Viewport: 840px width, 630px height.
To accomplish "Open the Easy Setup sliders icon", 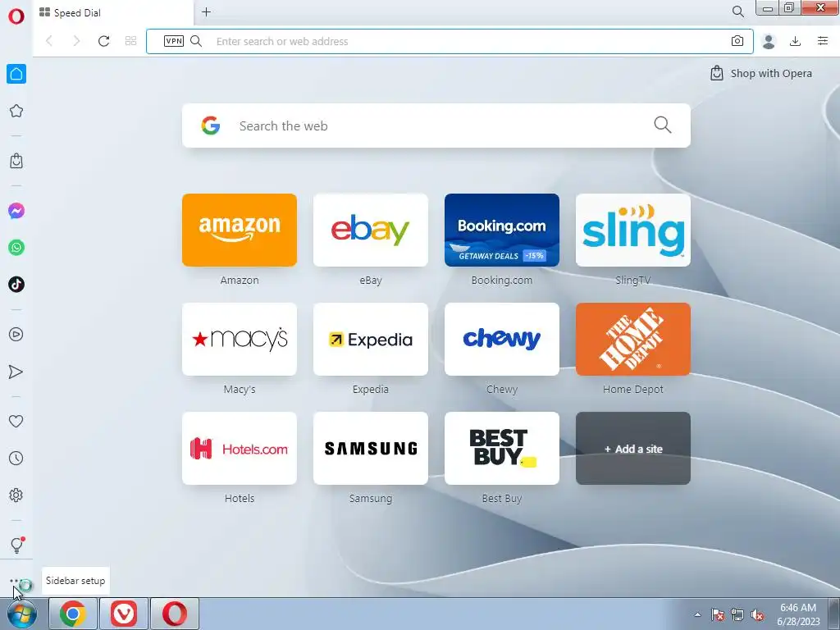I will pos(823,41).
